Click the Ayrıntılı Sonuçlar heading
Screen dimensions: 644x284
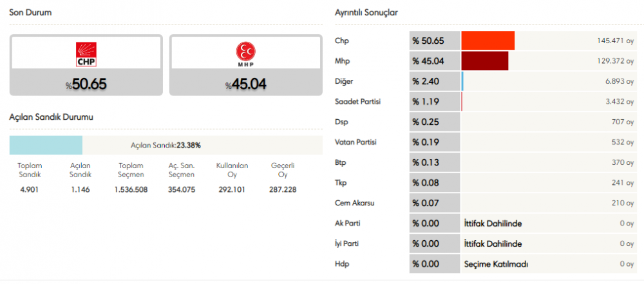(366, 13)
